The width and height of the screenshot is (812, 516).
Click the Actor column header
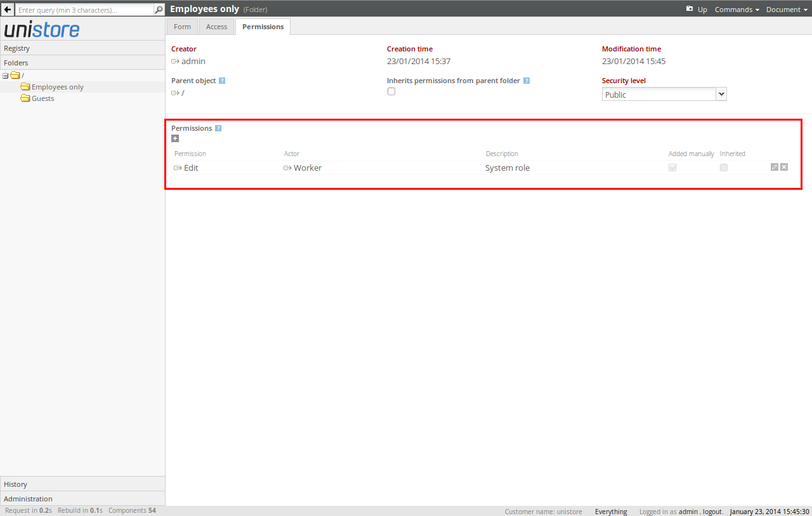point(292,154)
